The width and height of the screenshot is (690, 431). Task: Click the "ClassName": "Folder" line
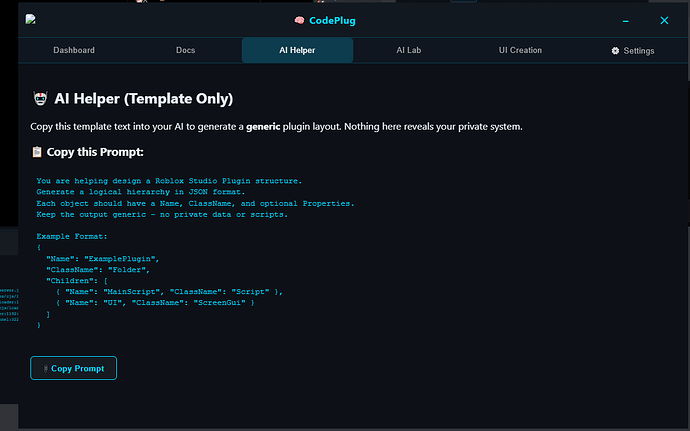coord(98,270)
